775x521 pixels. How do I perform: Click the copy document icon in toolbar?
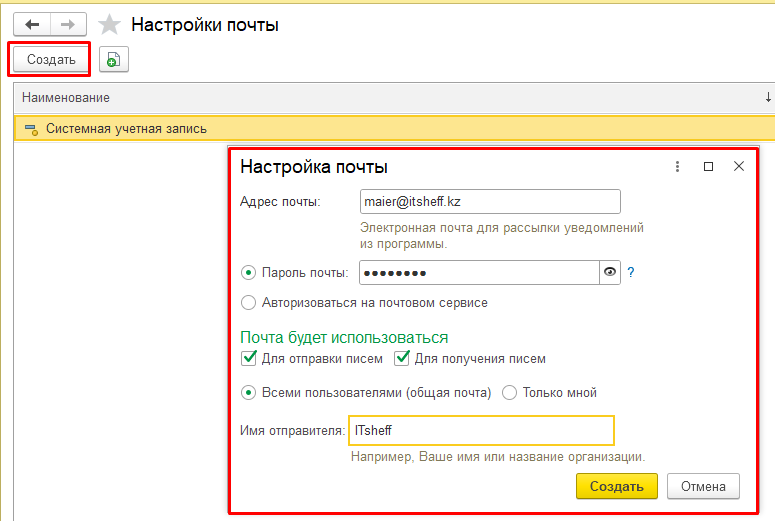114,60
